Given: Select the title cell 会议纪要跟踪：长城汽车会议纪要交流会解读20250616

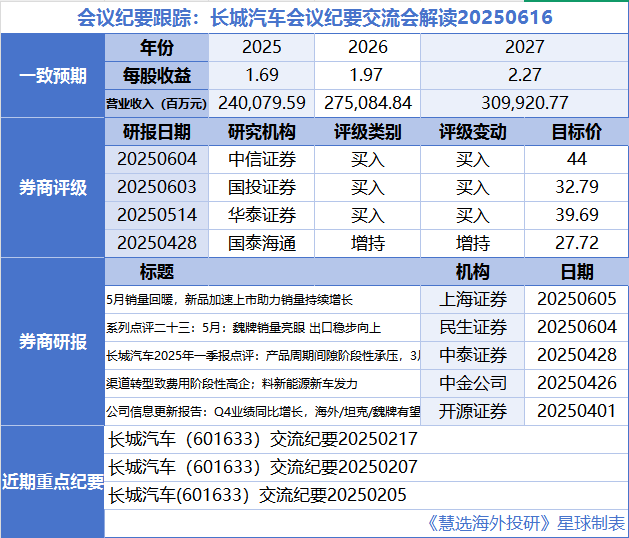Looking at the screenshot, I should 314,17.
